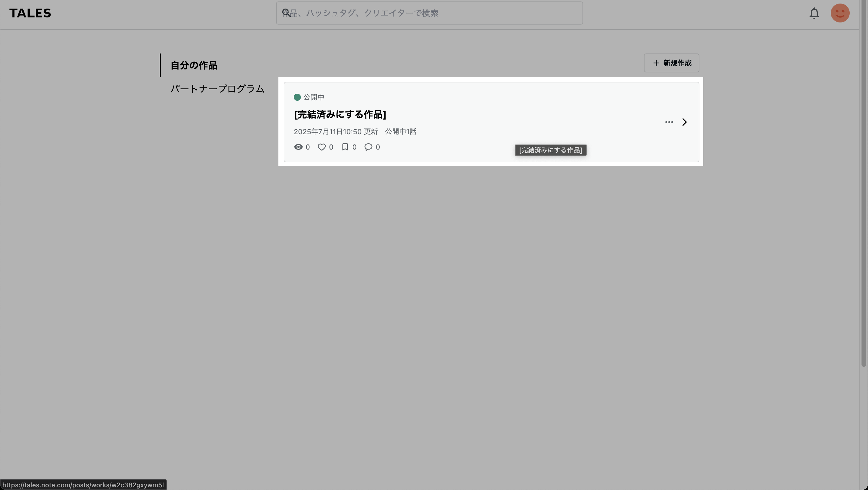Click the 新規作成 button

pos(671,63)
